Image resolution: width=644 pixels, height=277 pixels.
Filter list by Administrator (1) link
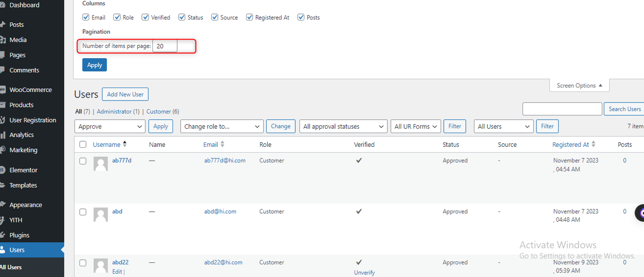coord(118,112)
